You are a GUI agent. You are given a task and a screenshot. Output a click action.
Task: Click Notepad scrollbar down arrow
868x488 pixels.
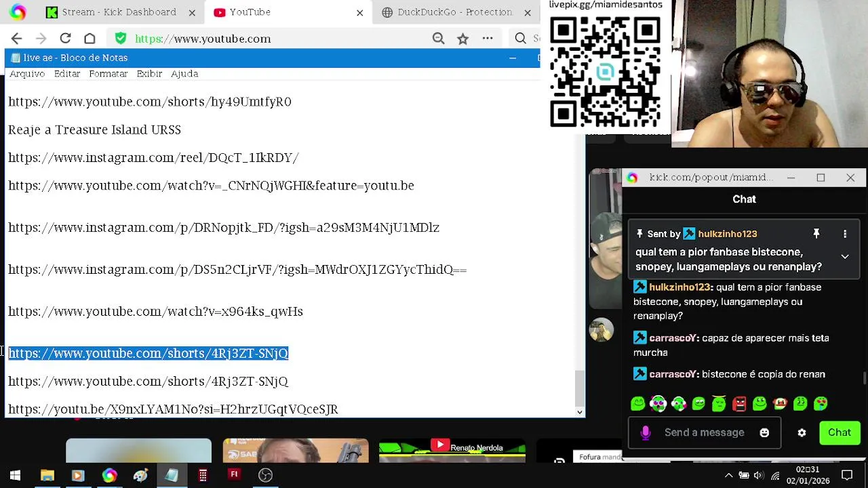pos(580,411)
